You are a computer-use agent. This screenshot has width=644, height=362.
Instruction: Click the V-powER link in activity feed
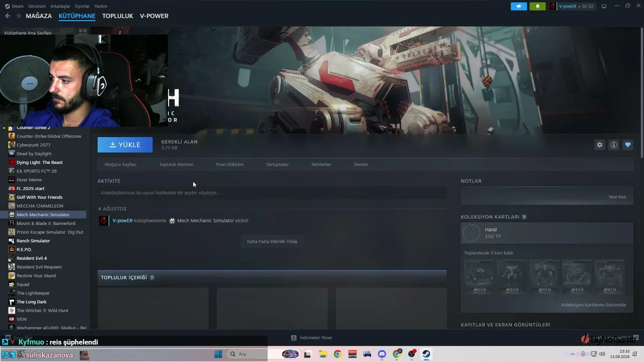point(123,221)
